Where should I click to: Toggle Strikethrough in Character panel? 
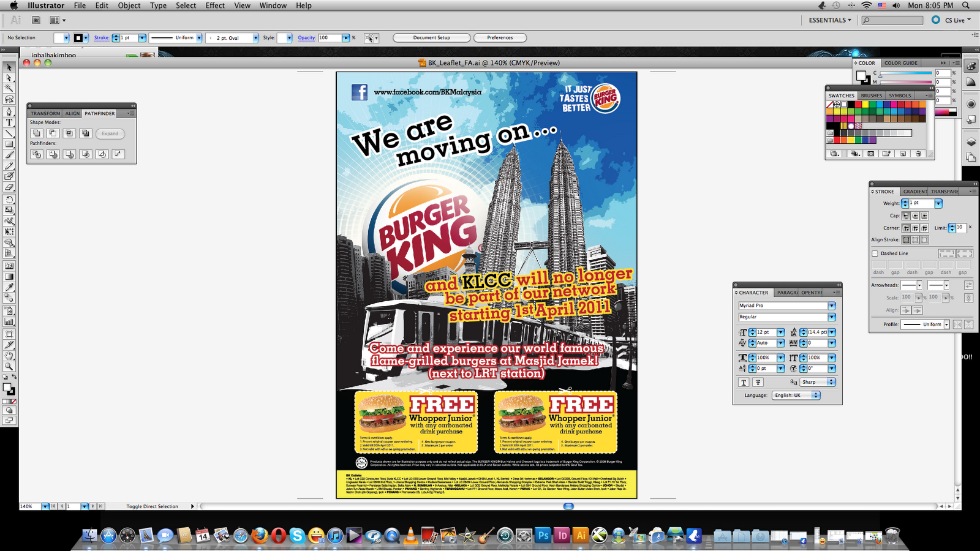758,382
